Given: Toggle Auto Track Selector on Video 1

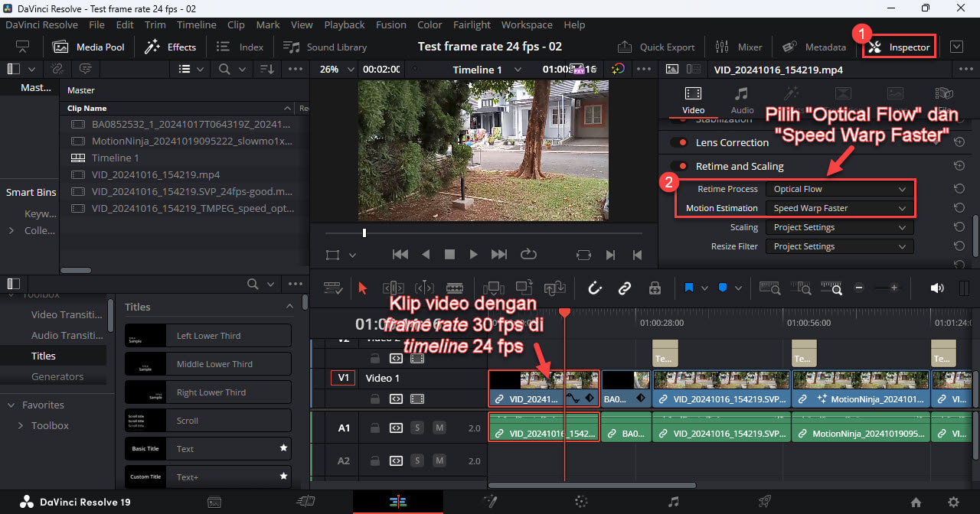Looking at the screenshot, I should (x=396, y=399).
